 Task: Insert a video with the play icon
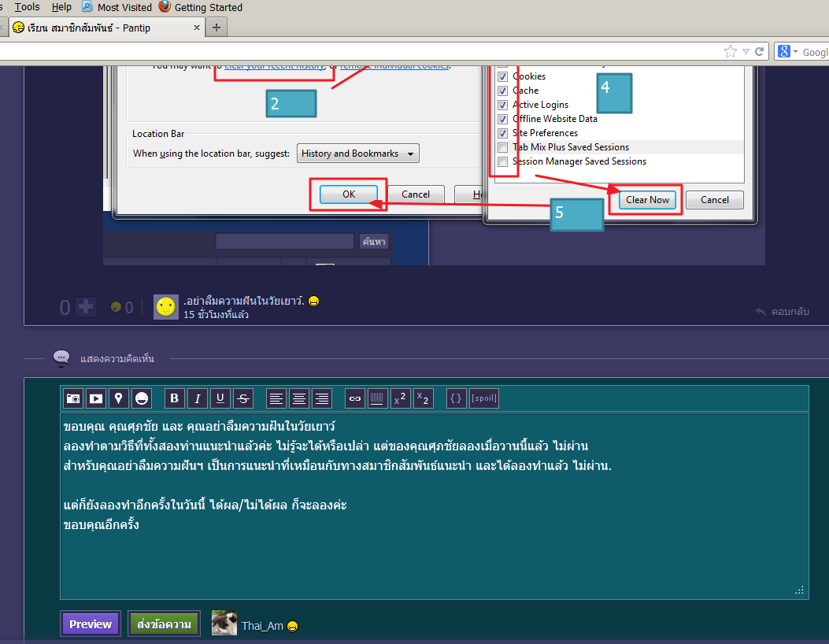[x=96, y=398]
